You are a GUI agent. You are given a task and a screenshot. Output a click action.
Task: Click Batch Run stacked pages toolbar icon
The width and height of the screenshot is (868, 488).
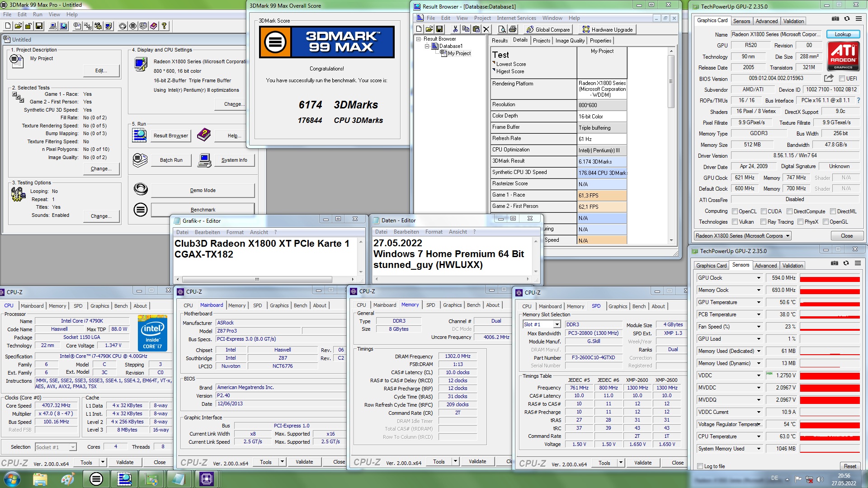[x=143, y=26]
